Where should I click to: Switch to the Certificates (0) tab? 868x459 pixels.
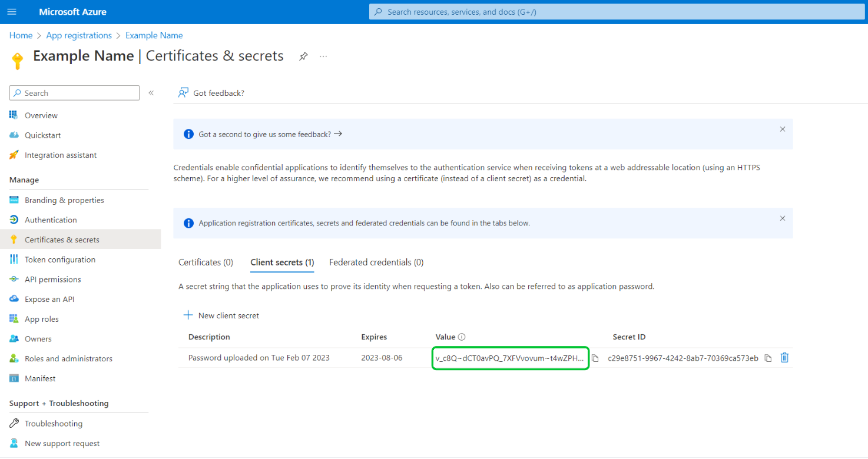206,262
